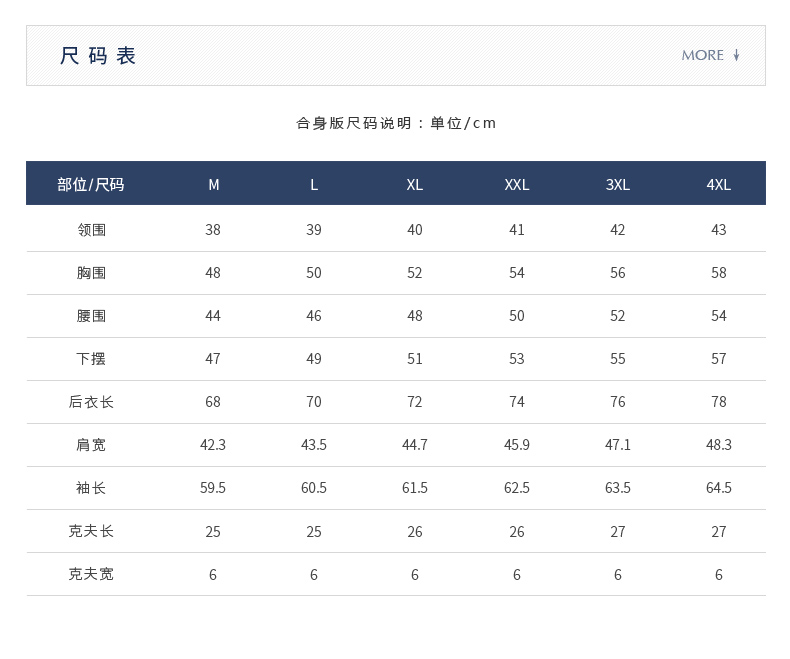Click 领围 value 41 for size XXL
The height and width of the screenshot is (659, 790).
pyautogui.click(x=517, y=230)
